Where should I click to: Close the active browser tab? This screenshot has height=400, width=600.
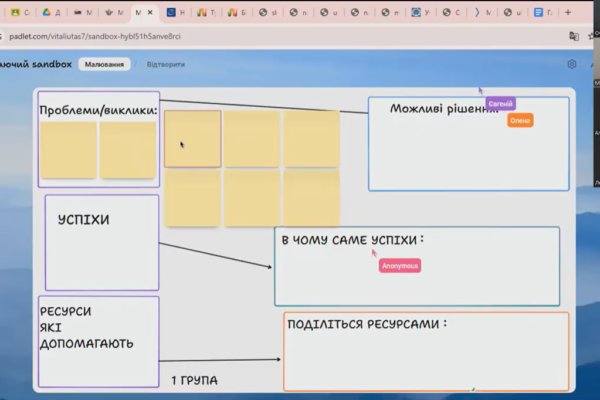[x=150, y=13]
